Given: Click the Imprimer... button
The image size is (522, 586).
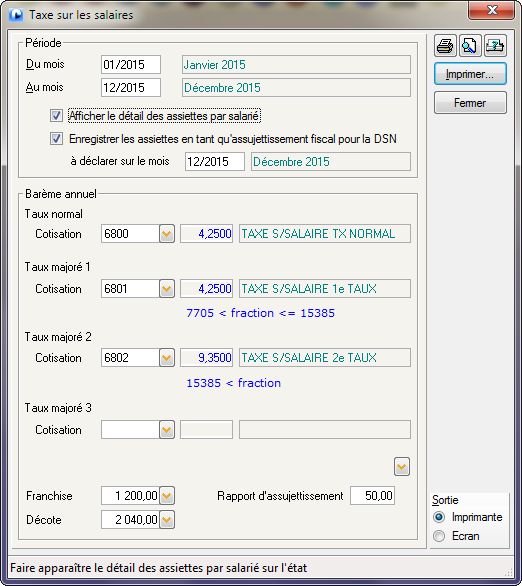Looking at the screenshot, I should pos(470,74).
